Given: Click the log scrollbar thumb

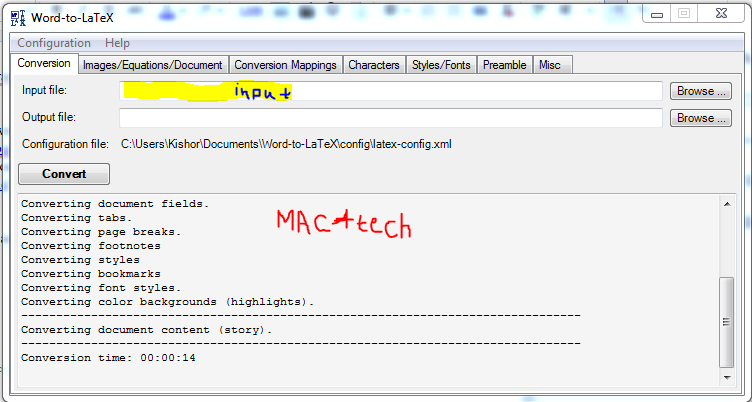Looking at the screenshot, I should coord(727,322).
